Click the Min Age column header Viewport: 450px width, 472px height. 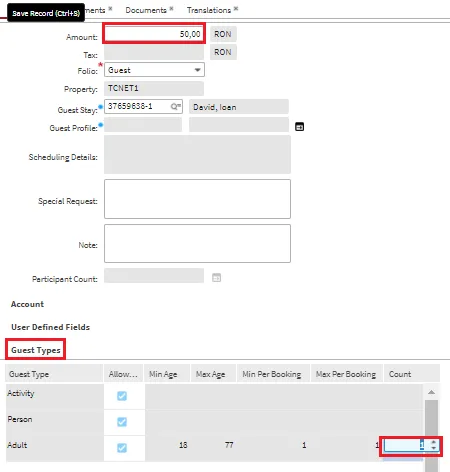point(167,374)
